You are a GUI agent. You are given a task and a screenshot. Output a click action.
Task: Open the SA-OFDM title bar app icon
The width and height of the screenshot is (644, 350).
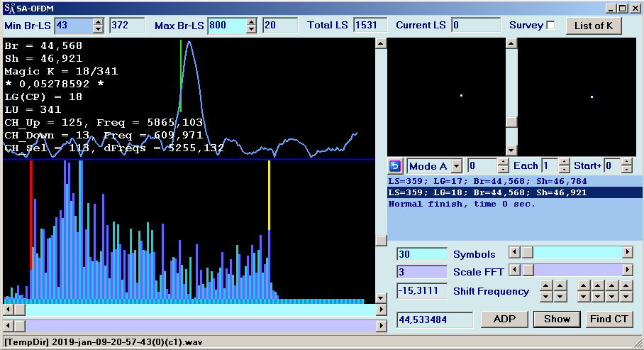click(9, 8)
